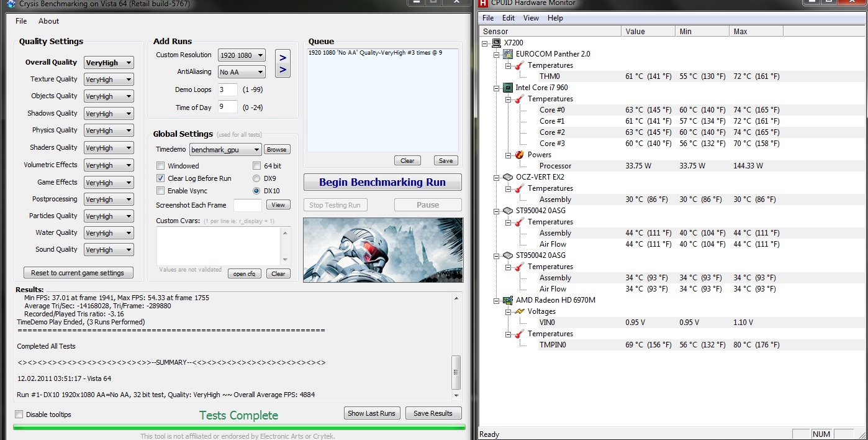Click the AMD Radeon HD 6970M card icon
The image size is (868, 440).
[x=507, y=300]
